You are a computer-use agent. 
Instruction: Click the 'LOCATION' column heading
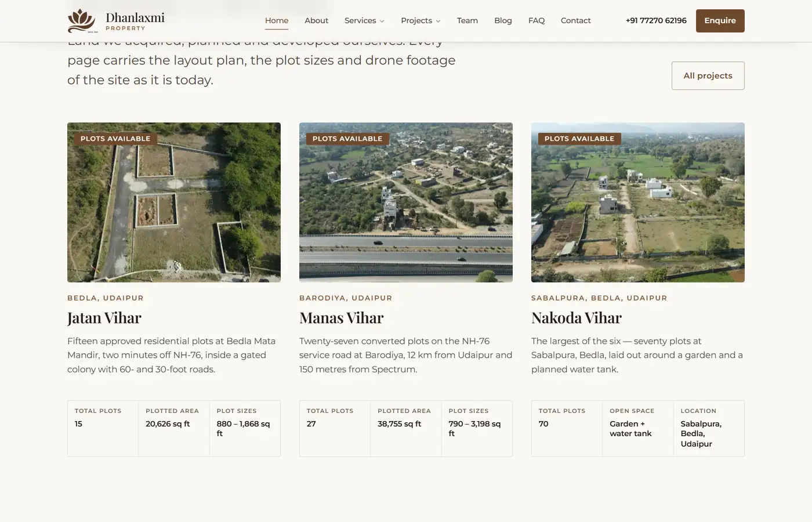698,411
